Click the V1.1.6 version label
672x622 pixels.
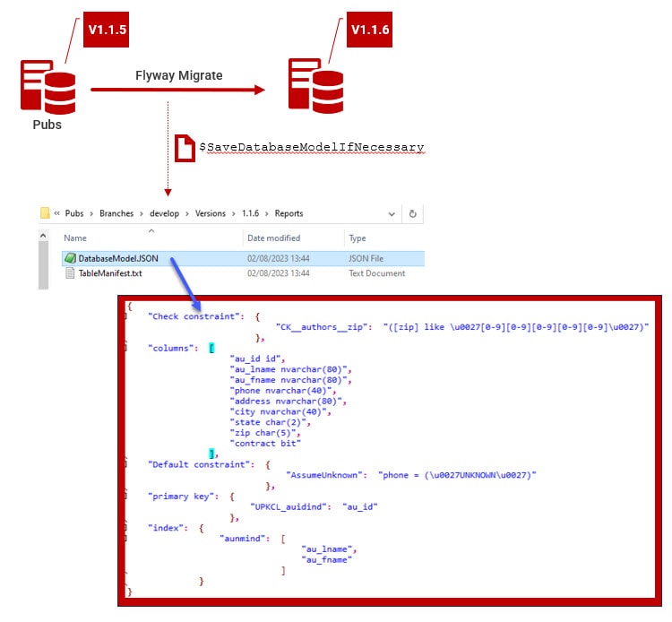[369, 30]
